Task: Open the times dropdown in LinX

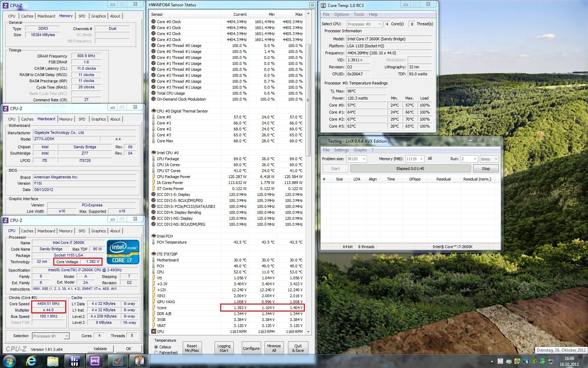Action: click(x=489, y=159)
